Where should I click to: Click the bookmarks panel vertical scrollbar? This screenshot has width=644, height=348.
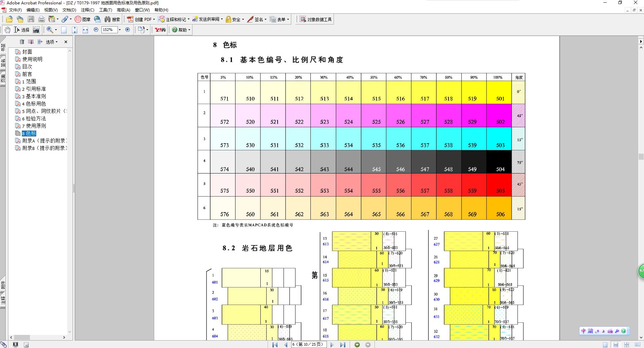pos(70,191)
